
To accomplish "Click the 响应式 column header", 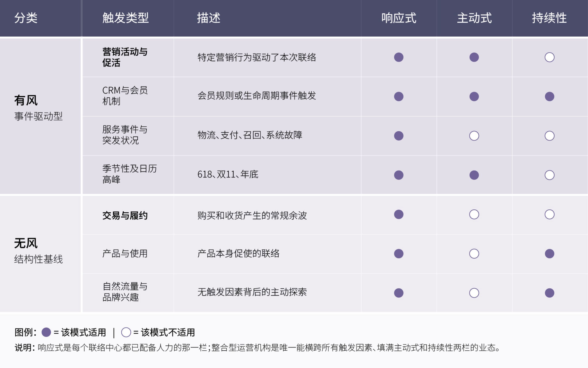I will 399,18.
